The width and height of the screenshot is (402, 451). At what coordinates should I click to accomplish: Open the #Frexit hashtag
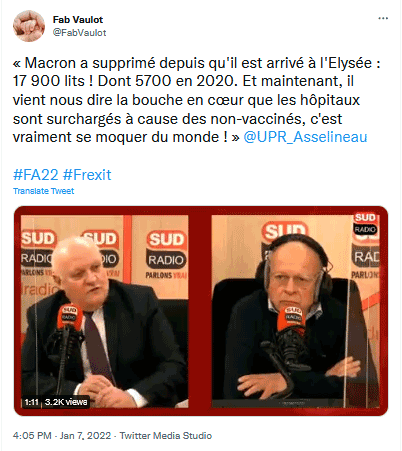pyautogui.click(x=87, y=175)
